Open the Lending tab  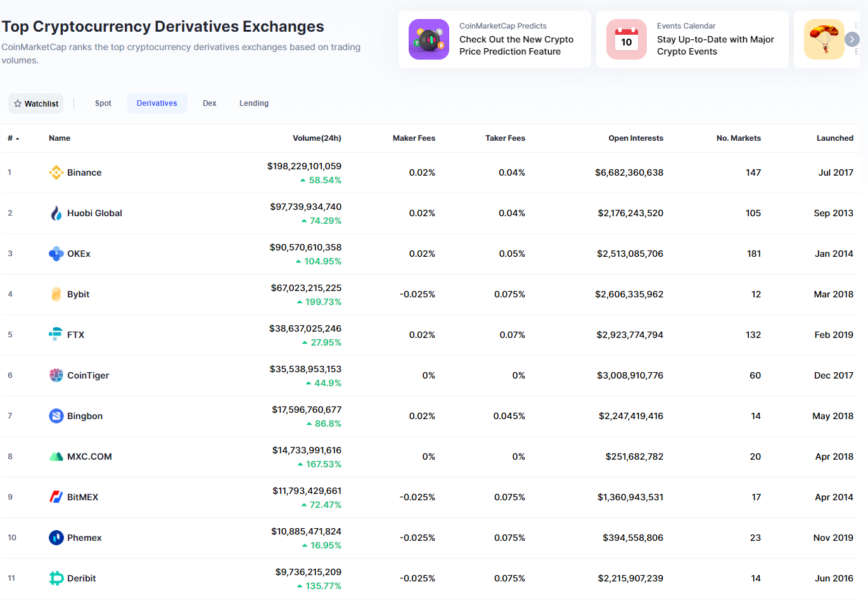pyautogui.click(x=254, y=103)
